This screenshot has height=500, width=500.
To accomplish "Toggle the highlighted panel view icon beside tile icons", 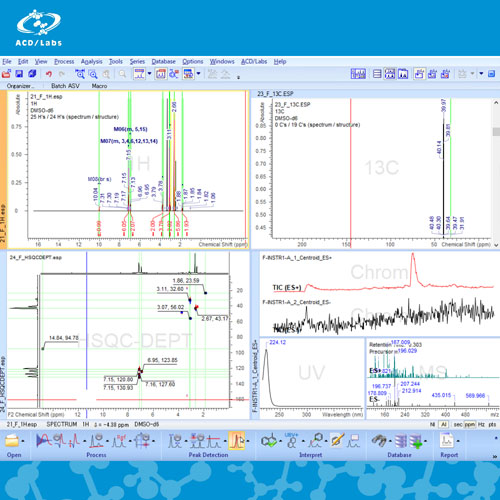I will pyautogui.click(x=419, y=74).
